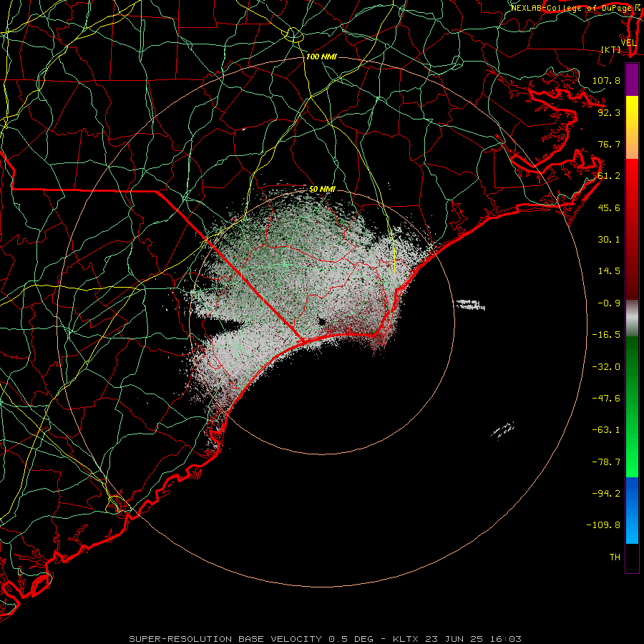This screenshot has width=644, height=644.
Task: Select the -0.9 legend value
Action: click(x=609, y=303)
